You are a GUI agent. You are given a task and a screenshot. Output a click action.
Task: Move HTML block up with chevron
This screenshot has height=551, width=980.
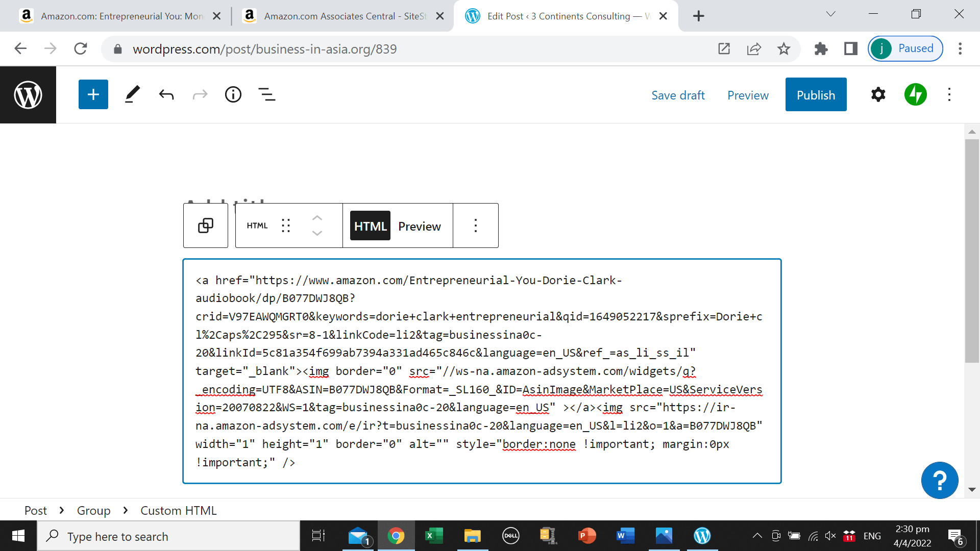(317, 218)
